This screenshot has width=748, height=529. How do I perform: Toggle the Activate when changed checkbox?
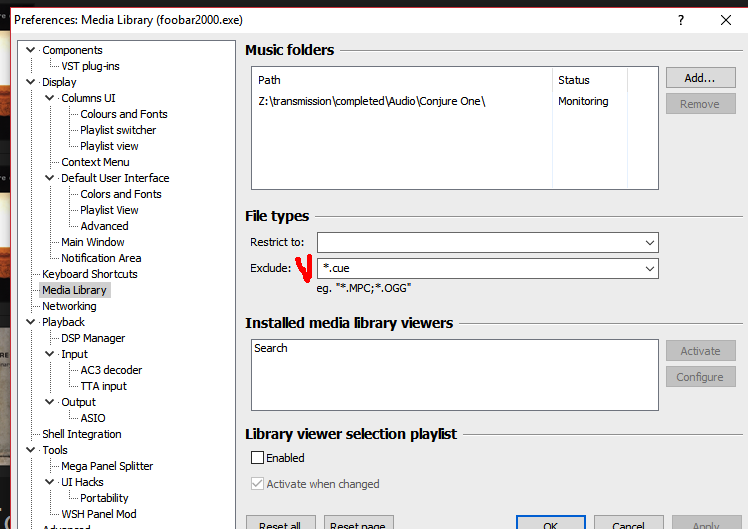coord(258,484)
